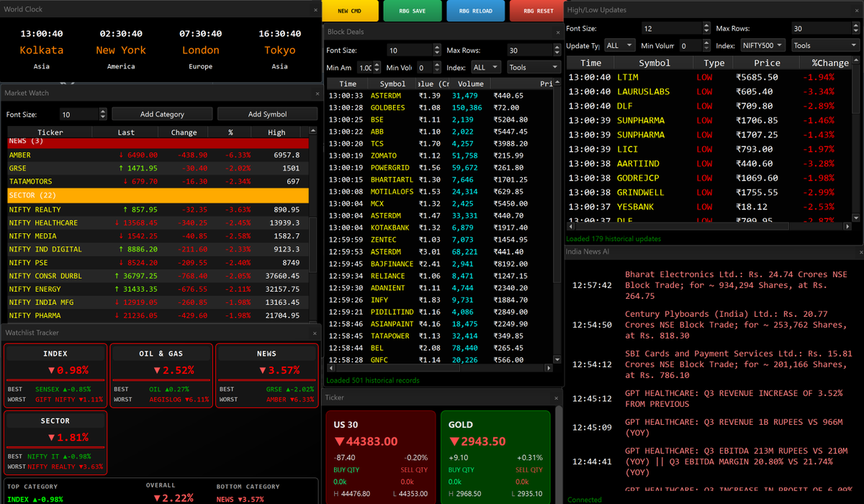This screenshot has height=504, width=864.
Task: Click the Volume column header in Block Deals
Action: coord(470,84)
